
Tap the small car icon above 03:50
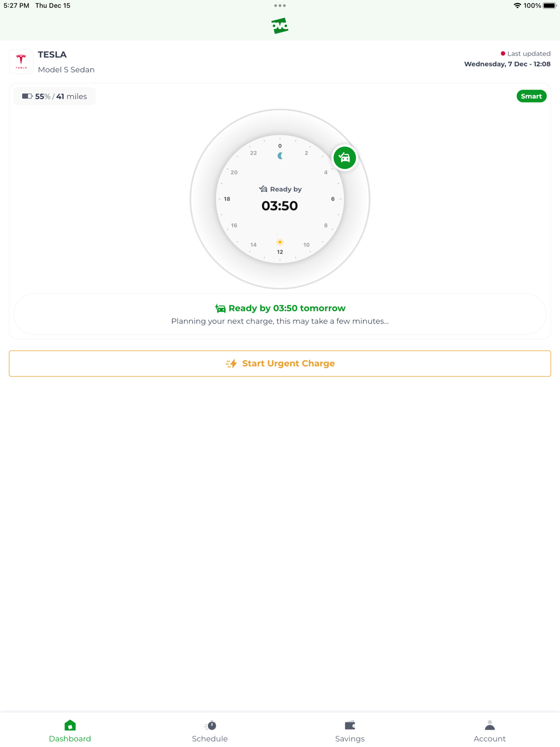coord(263,189)
